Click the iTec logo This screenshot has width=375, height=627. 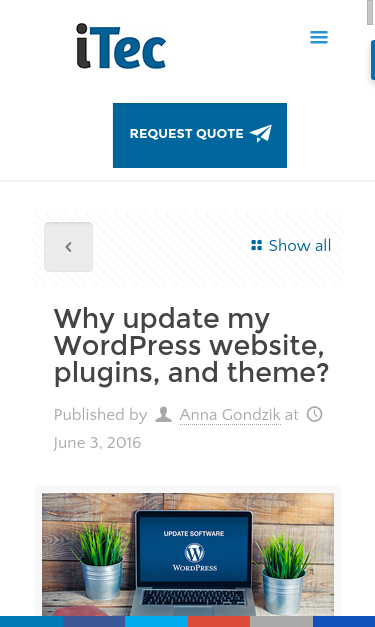click(121, 46)
